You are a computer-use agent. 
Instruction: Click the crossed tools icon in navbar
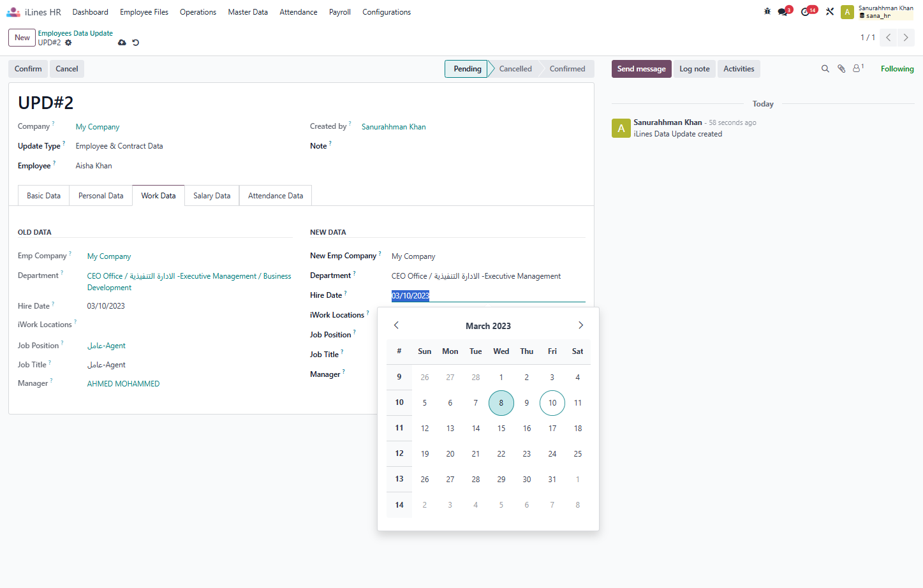[x=830, y=11]
